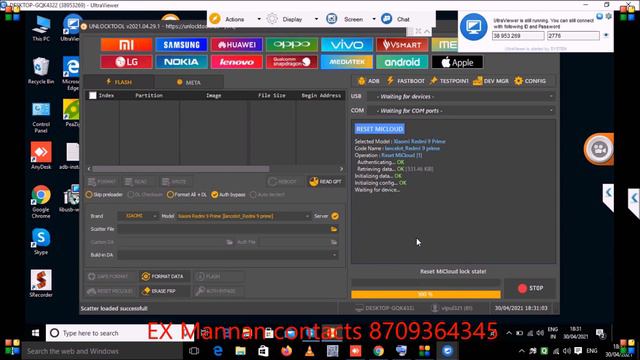Open the Model Xiaomi Redmi 9 Prime dropdown
The width and height of the screenshot is (640, 360).
click(243, 216)
